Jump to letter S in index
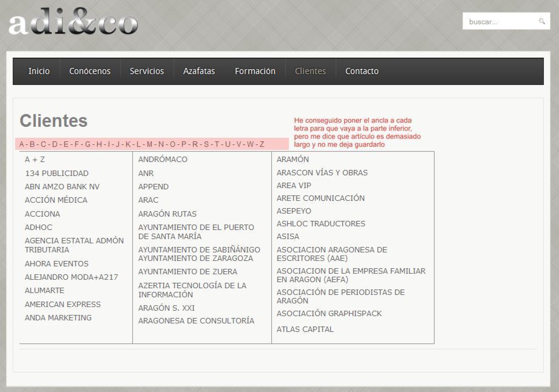This screenshot has height=392, width=559. 206,144
